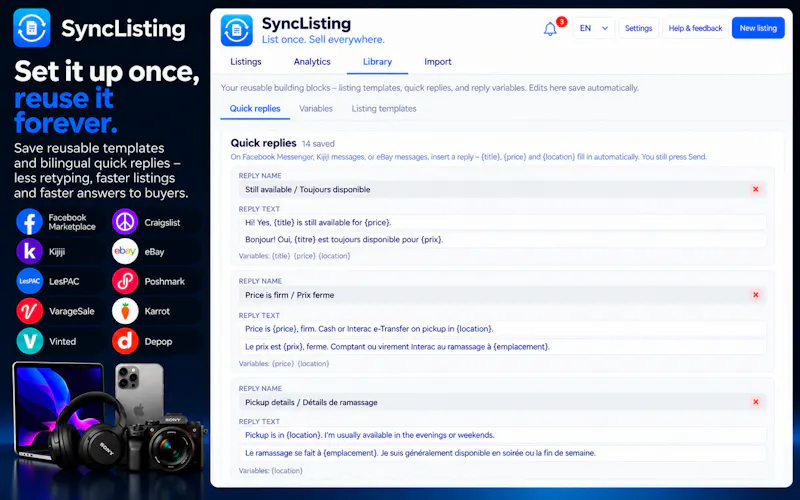Insert {location} variable in Pickup details reply
Screen dimensions: 800x500
[287, 470]
